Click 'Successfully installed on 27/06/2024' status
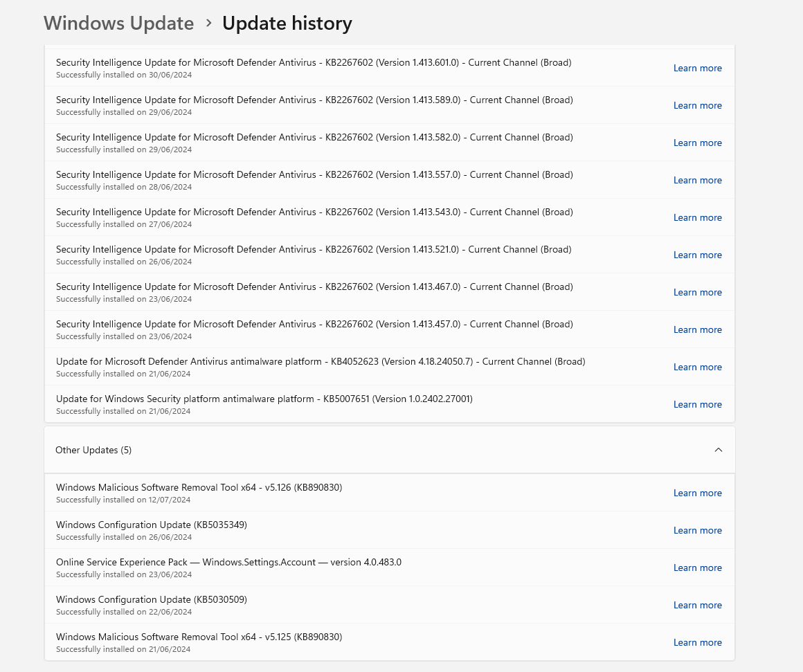Viewport: 803px width, 672px height. pyautogui.click(x=124, y=224)
